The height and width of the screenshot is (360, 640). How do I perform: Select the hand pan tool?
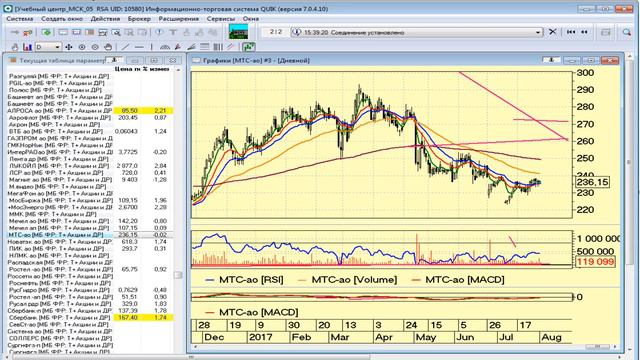(108, 47)
